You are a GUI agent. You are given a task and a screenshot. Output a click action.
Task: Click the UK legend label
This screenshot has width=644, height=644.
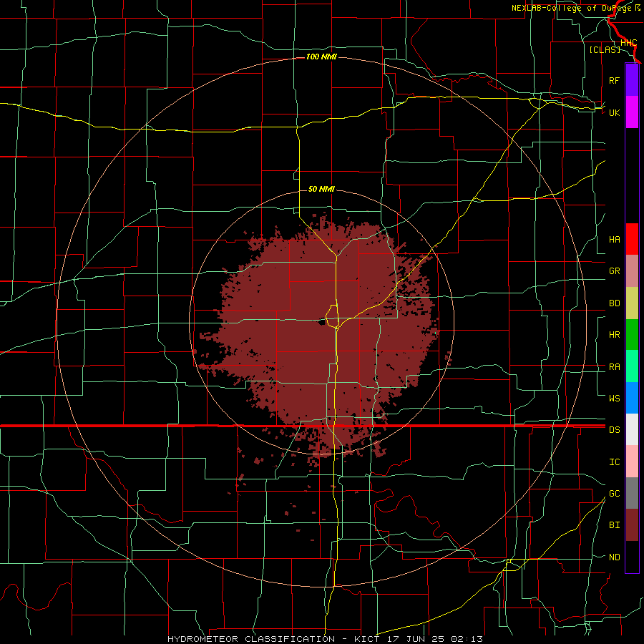tap(614, 112)
